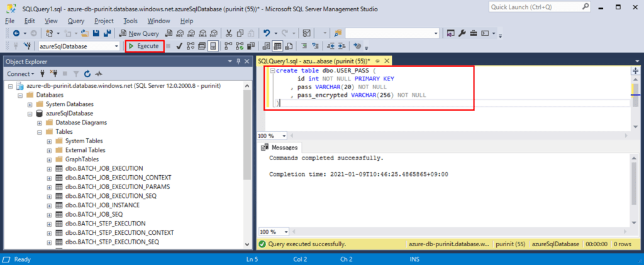Comment out the selected lines icon
644x265 pixels.
click(x=304, y=46)
